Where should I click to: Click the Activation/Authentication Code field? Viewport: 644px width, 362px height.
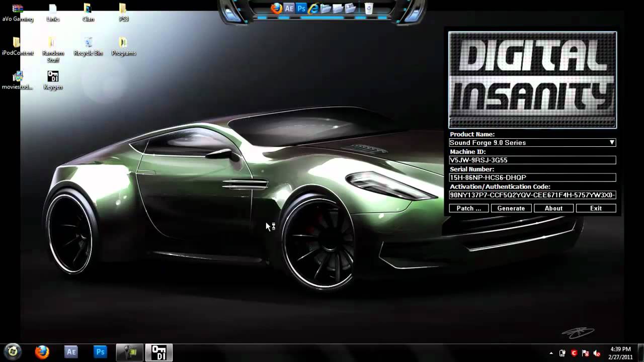532,195
